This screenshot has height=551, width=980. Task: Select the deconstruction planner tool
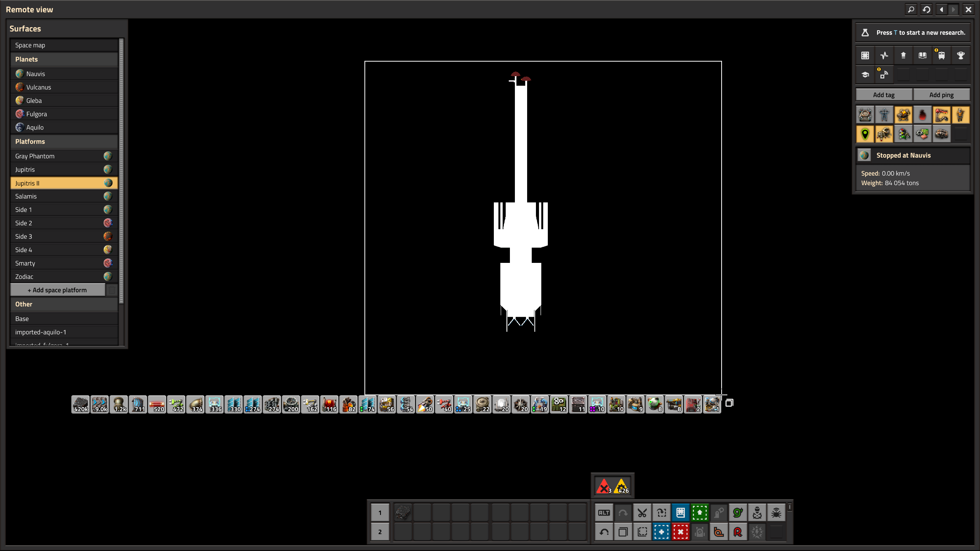click(680, 532)
